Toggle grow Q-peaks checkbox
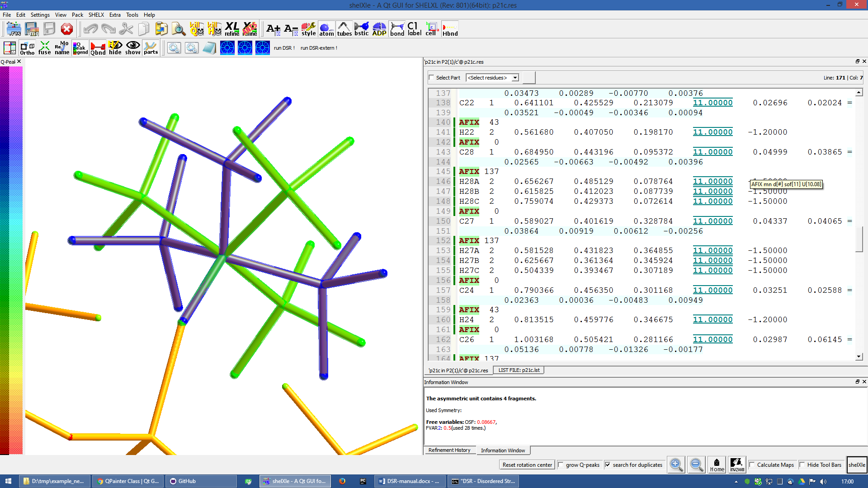The width and height of the screenshot is (868, 488). (561, 465)
